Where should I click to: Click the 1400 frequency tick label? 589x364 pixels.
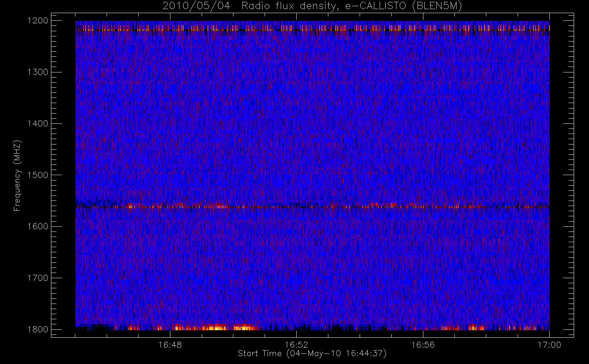[38, 123]
